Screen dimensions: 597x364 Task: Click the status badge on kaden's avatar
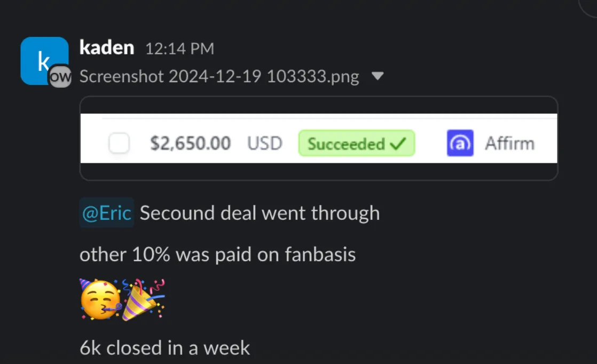(x=60, y=76)
